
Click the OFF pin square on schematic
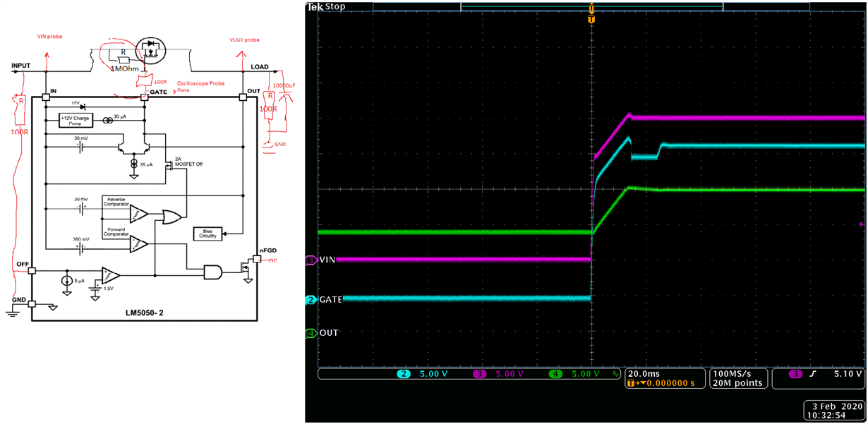[31, 270]
